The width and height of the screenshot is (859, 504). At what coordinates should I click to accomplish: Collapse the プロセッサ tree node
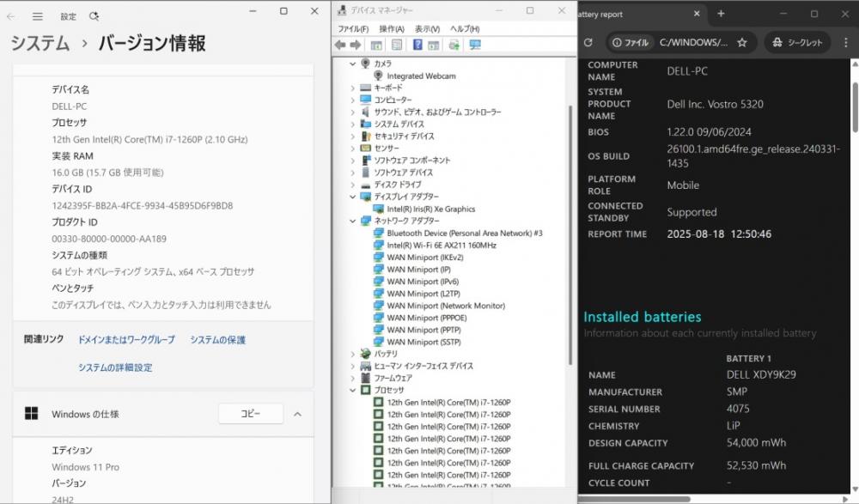tap(353, 390)
